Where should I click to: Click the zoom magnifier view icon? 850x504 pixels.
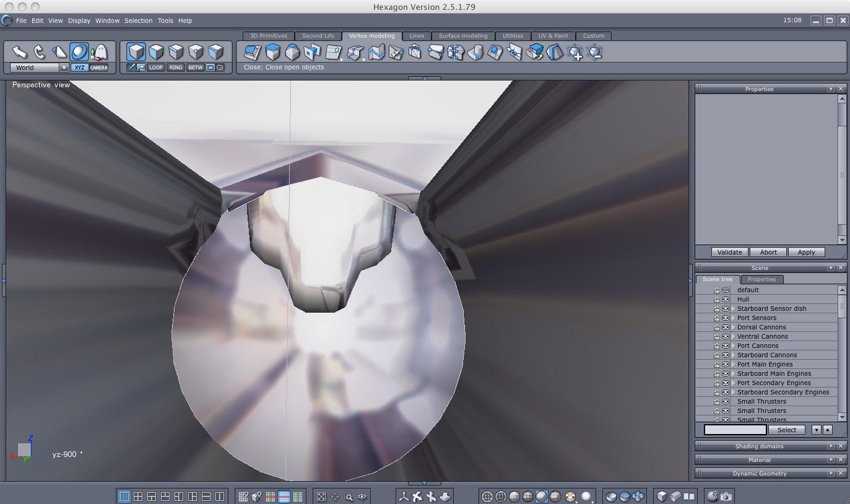point(349,497)
